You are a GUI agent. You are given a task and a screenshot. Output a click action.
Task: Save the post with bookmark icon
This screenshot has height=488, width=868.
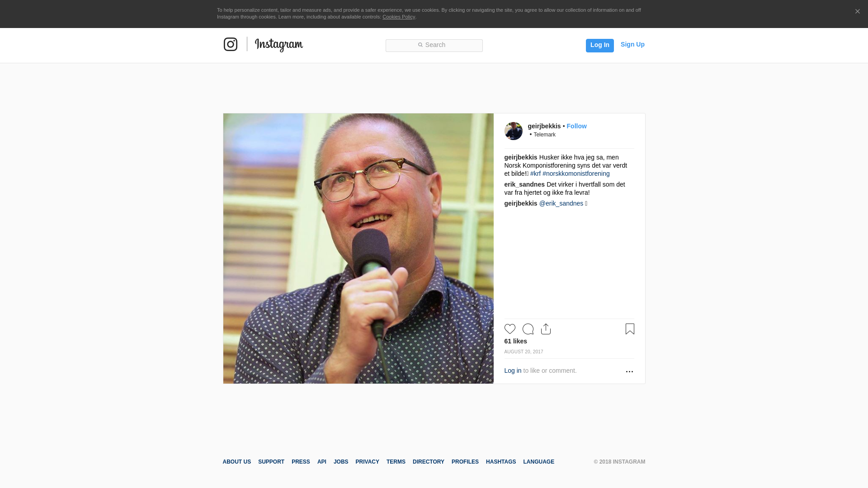[630, 329]
